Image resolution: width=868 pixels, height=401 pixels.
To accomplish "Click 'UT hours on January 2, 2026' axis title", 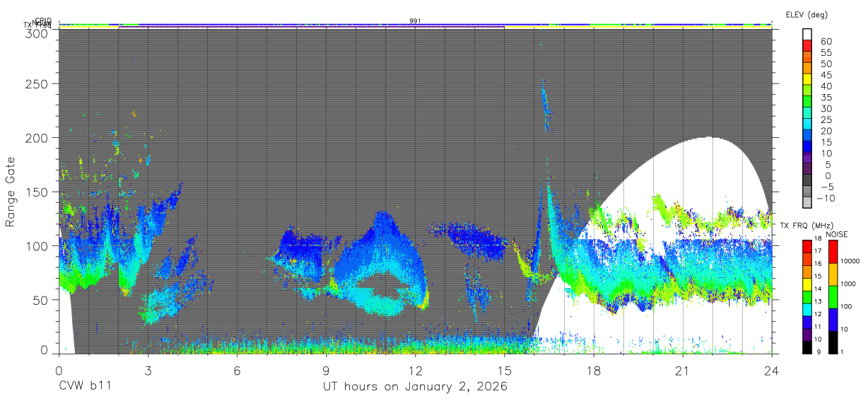I will pyautogui.click(x=415, y=386).
